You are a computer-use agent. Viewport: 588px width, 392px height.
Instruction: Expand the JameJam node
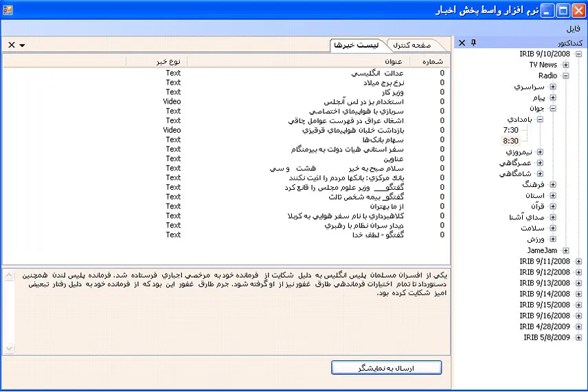566,250
